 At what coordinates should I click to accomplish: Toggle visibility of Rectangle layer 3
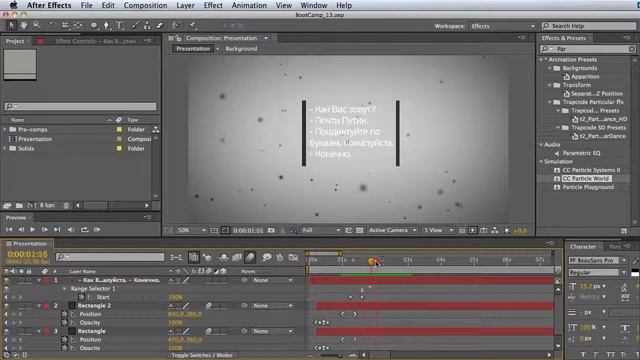6,331
